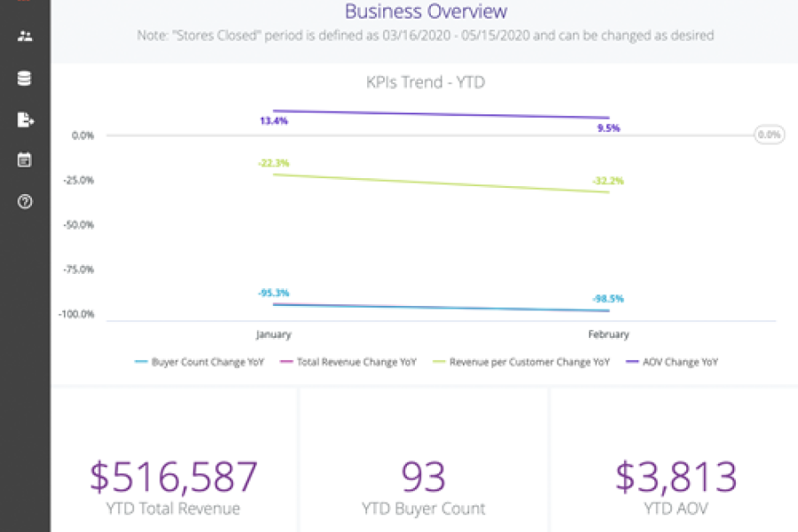Expand the February axis label options
Viewport: 798px width, 532px height.
[609, 334]
